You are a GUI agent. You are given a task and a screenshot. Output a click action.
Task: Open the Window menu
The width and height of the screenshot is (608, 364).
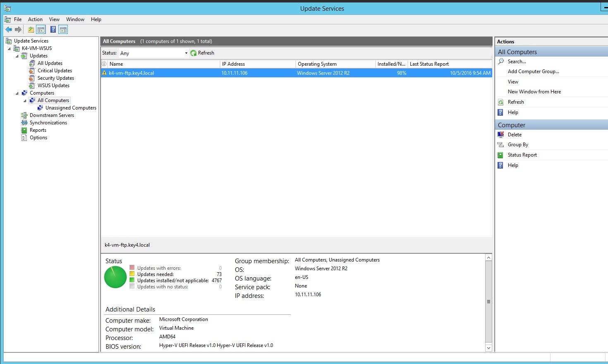tap(75, 19)
